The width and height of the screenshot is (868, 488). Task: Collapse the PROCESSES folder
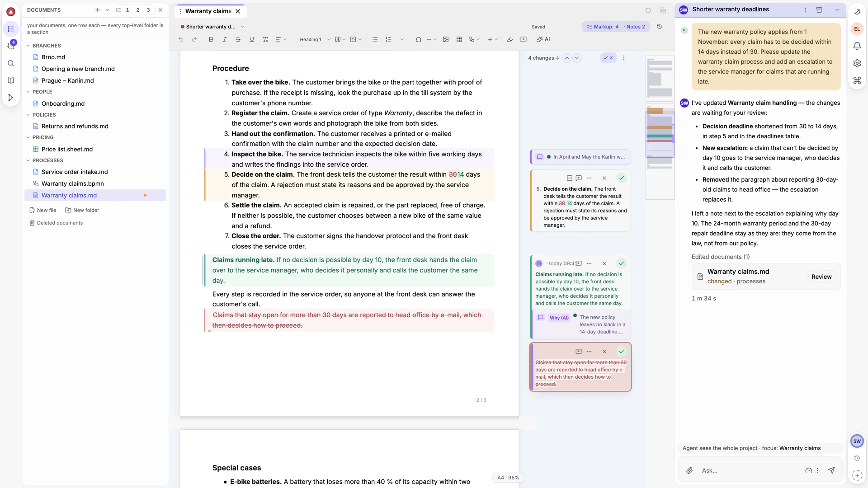pyautogui.click(x=28, y=160)
